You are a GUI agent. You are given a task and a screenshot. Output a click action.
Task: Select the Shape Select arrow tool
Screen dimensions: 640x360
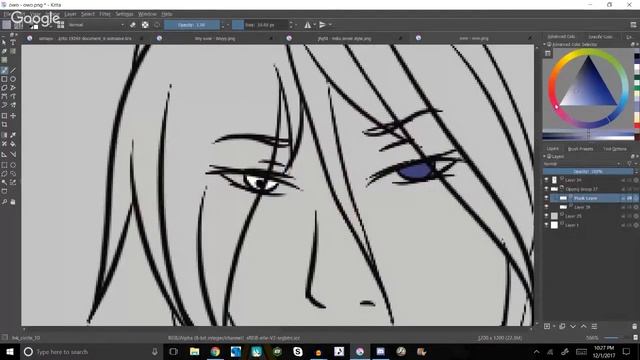click(4, 42)
